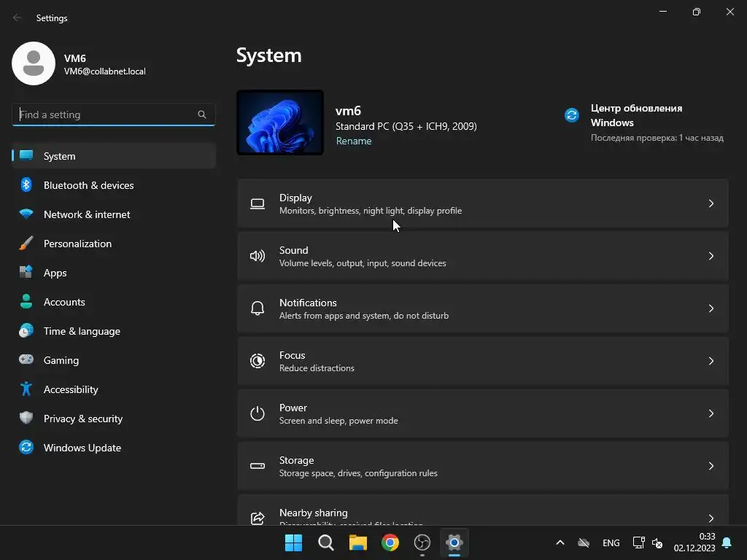Select Network & internet category
747x560 pixels.
[114, 214]
